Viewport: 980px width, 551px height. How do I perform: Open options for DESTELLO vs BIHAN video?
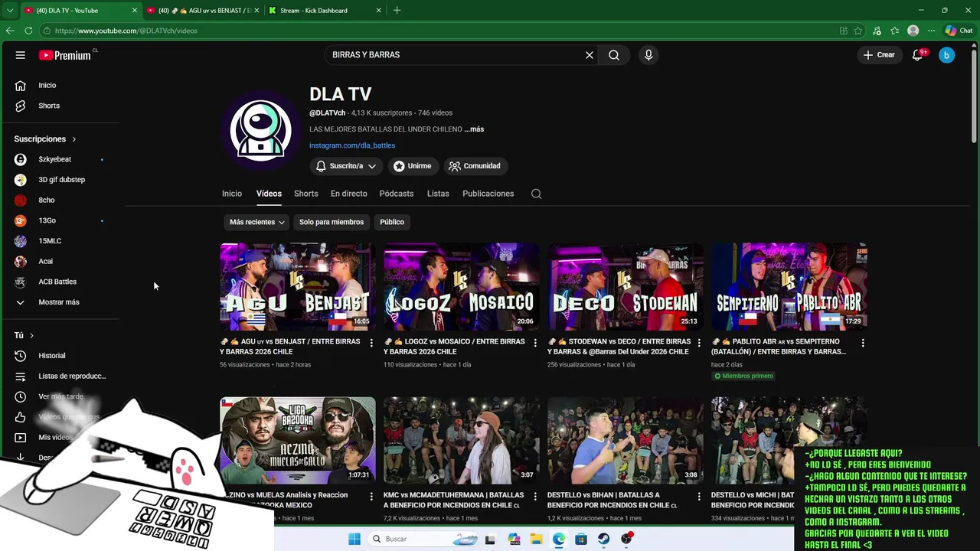pyautogui.click(x=699, y=497)
